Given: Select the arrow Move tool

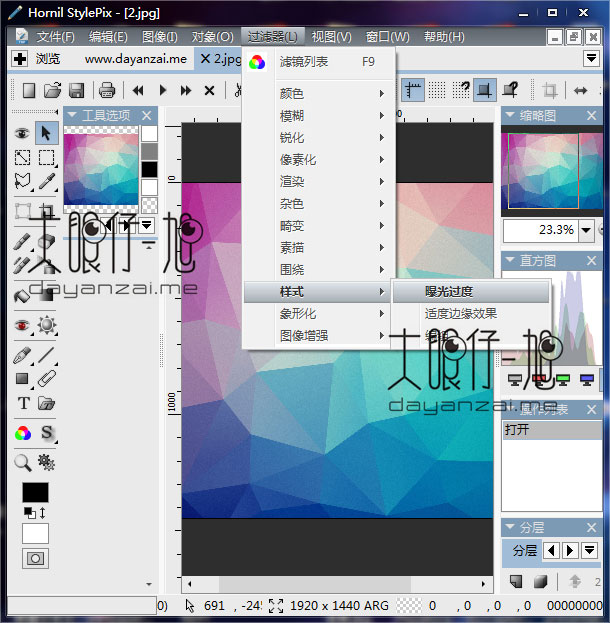Looking at the screenshot, I should tap(46, 133).
